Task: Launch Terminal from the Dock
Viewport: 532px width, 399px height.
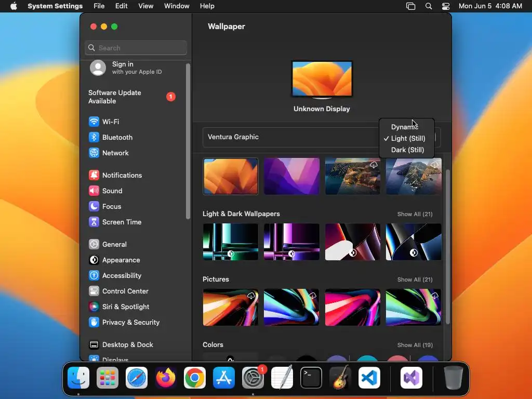Action: tap(311, 378)
